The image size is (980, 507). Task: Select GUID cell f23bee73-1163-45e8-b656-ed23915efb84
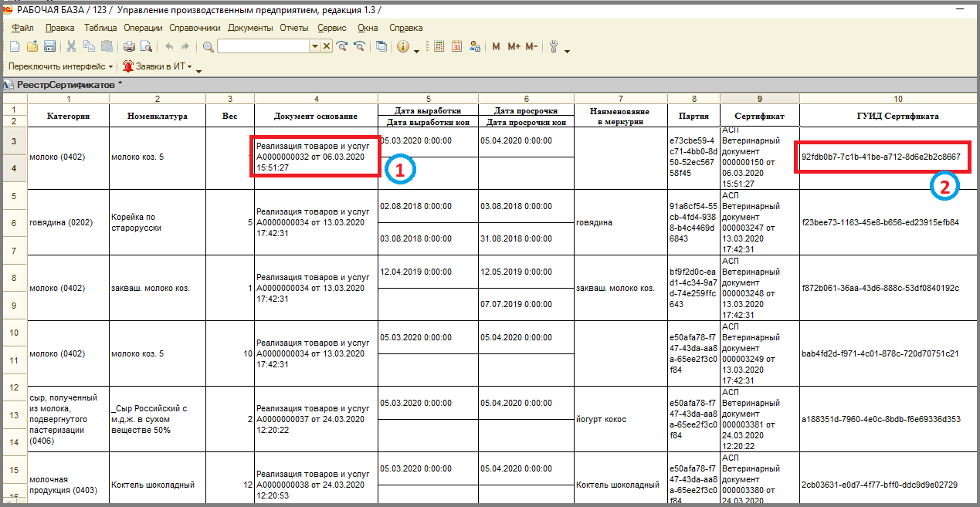[889, 222]
